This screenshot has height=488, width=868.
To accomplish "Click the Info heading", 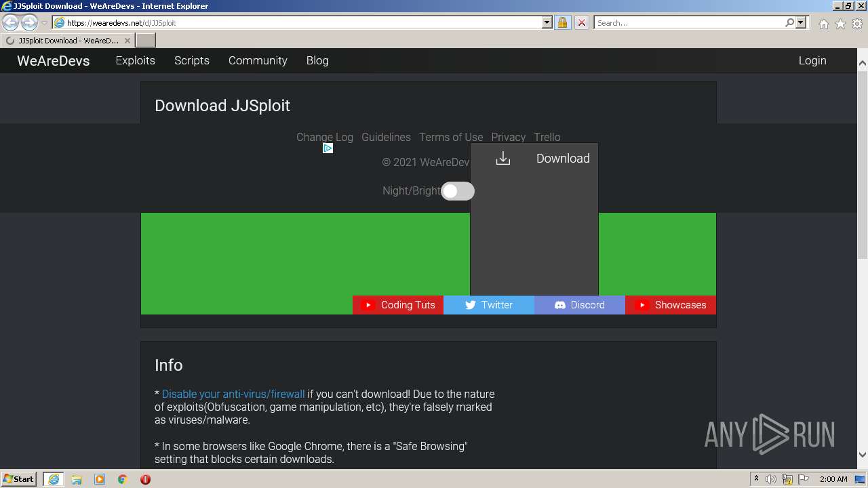I will tap(169, 365).
